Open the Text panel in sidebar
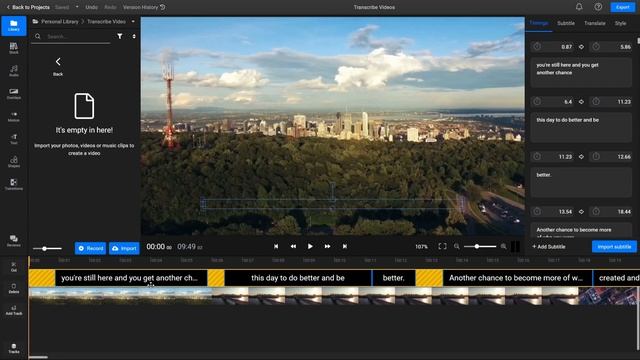The width and height of the screenshot is (640, 360). [14, 139]
